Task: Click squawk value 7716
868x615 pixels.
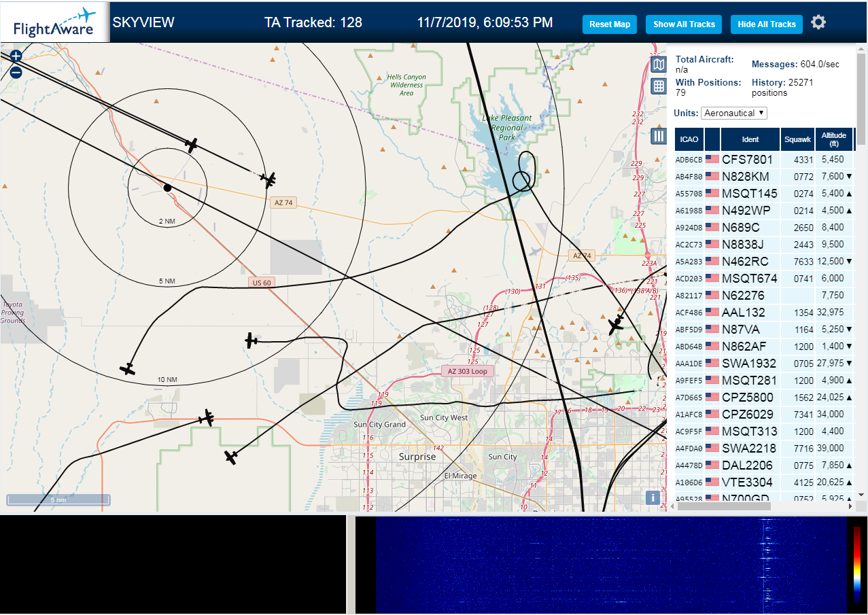Action: pyautogui.click(x=803, y=449)
